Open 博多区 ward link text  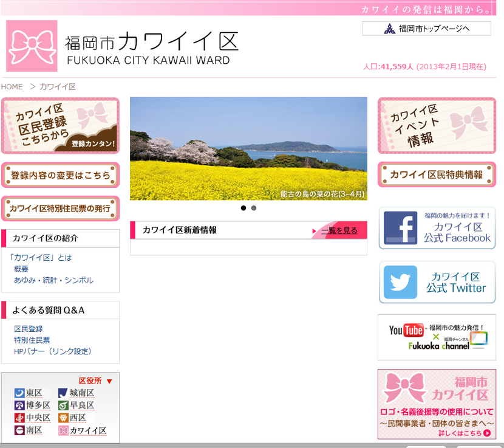click(x=38, y=405)
